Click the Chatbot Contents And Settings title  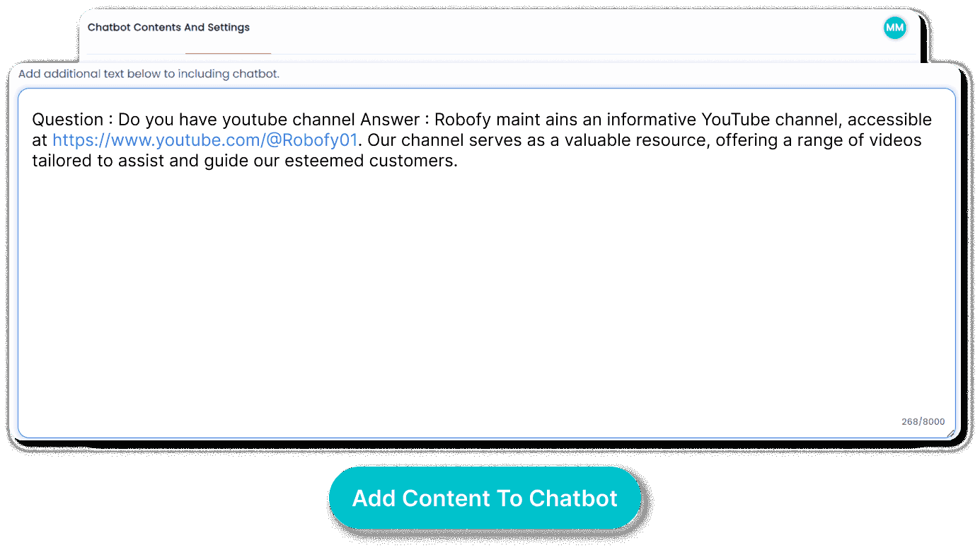coord(168,28)
